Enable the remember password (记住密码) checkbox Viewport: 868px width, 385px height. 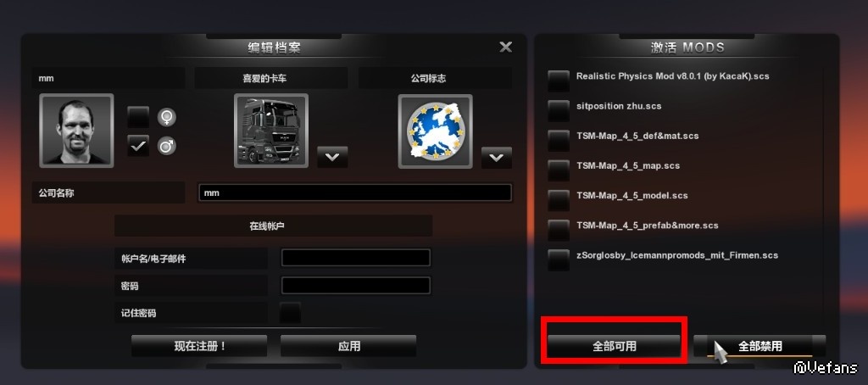291,313
